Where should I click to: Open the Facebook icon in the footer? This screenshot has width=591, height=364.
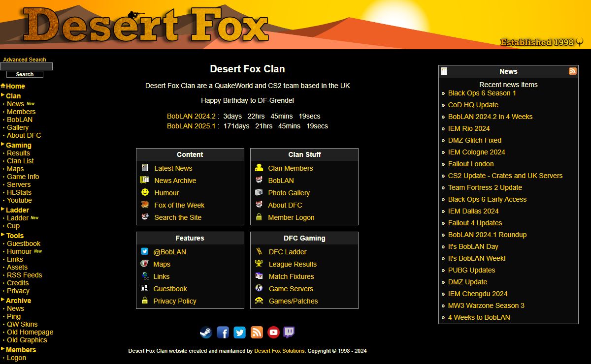[x=223, y=333]
